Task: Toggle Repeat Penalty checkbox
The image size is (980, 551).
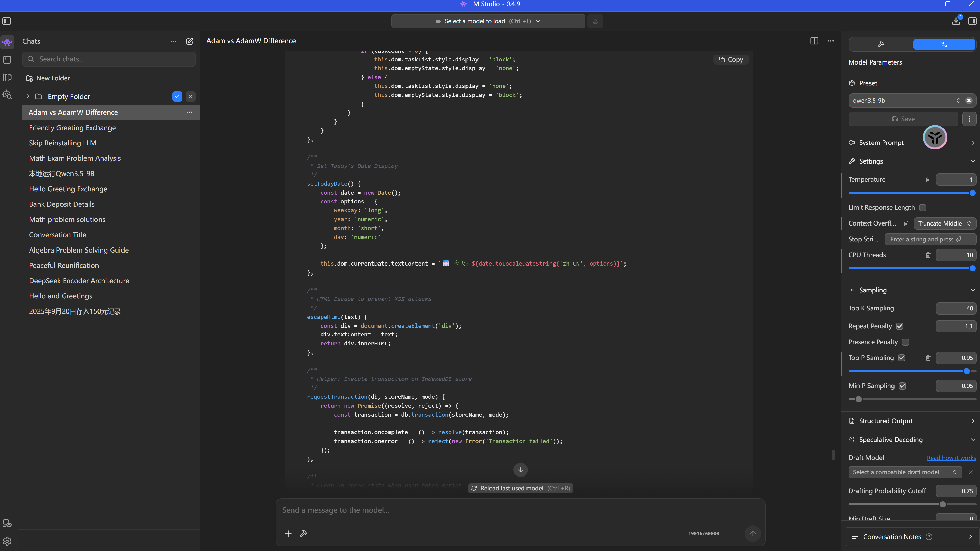Action: [900, 326]
